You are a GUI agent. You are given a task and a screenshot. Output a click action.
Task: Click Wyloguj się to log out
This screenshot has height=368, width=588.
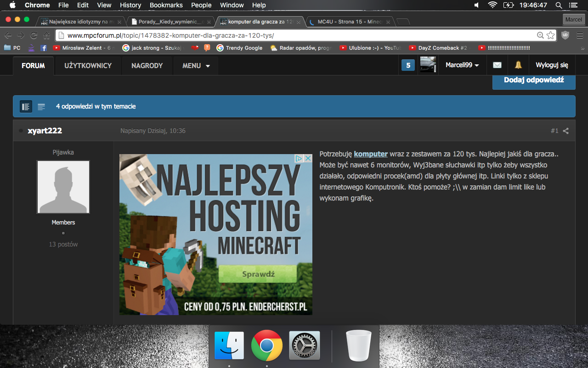[x=552, y=65]
